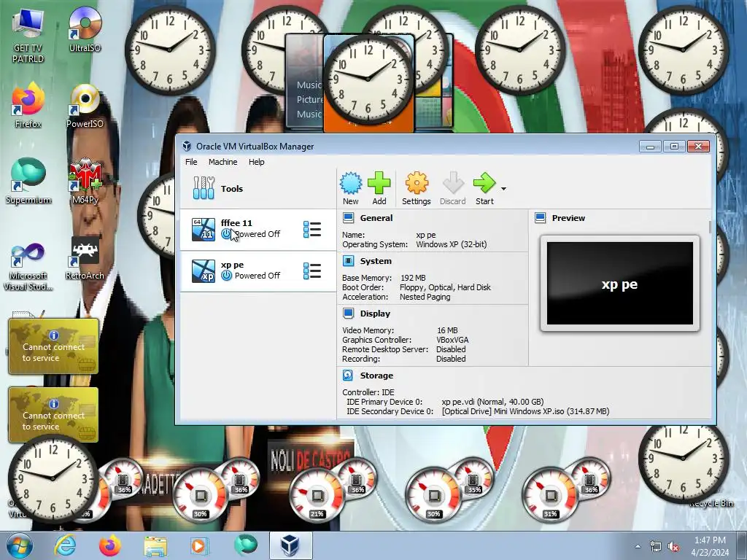Click the System section chip icon
The image size is (747, 560).
[x=348, y=261]
